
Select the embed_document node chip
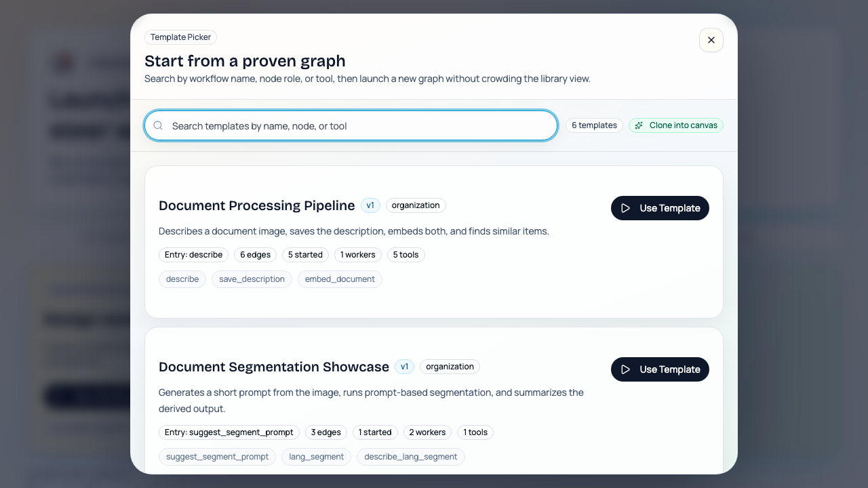pyautogui.click(x=340, y=279)
